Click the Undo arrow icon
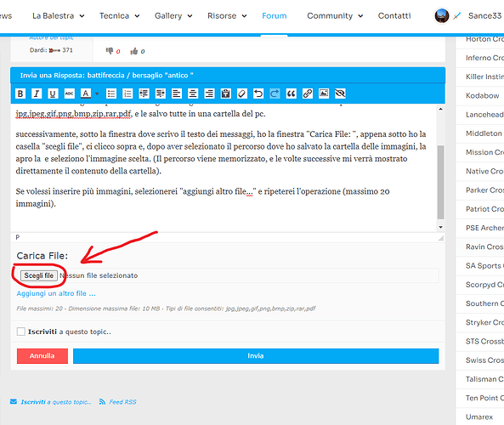The width and height of the screenshot is (504, 425). click(x=258, y=93)
